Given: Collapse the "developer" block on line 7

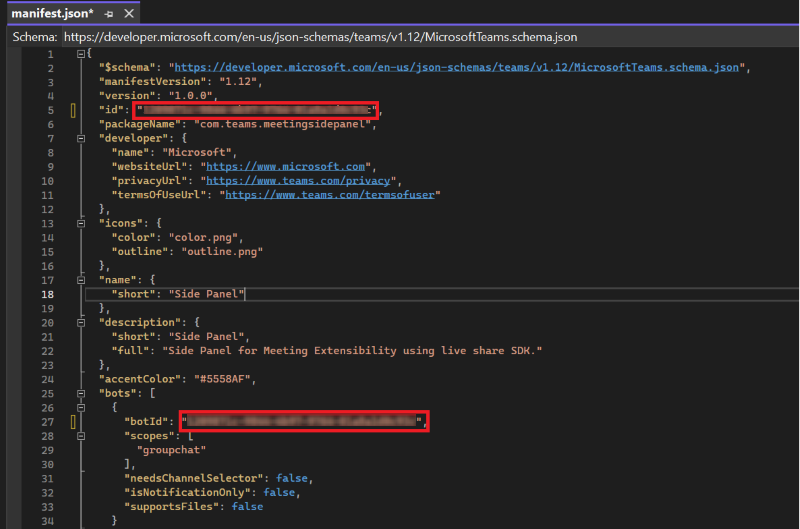Looking at the screenshot, I should (x=81, y=138).
